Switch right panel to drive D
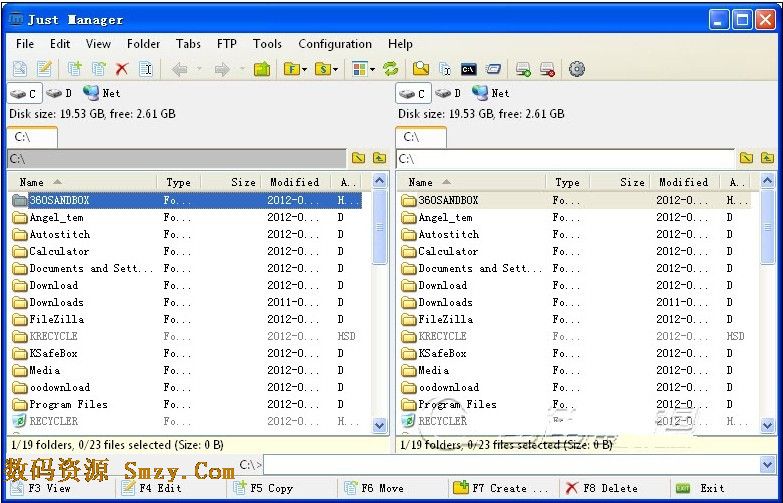 click(x=448, y=93)
